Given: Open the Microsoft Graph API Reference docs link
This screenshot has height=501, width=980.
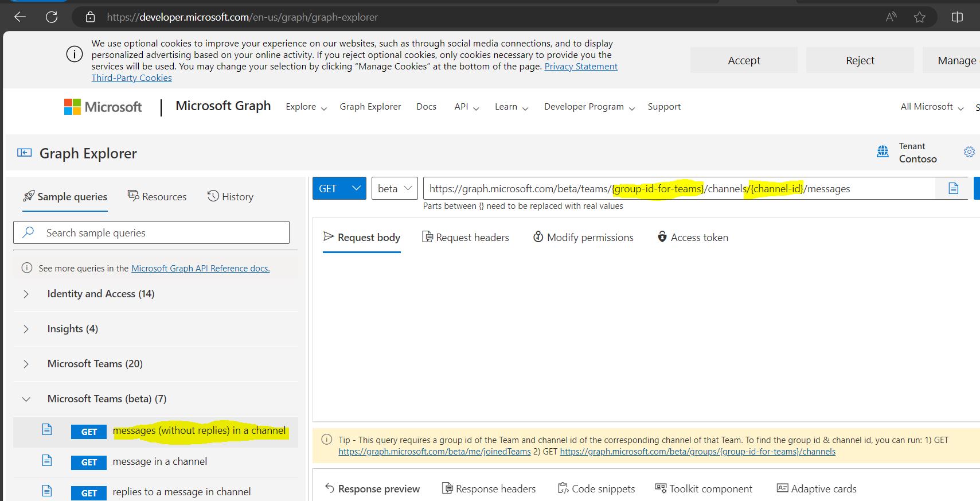Looking at the screenshot, I should coord(200,269).
